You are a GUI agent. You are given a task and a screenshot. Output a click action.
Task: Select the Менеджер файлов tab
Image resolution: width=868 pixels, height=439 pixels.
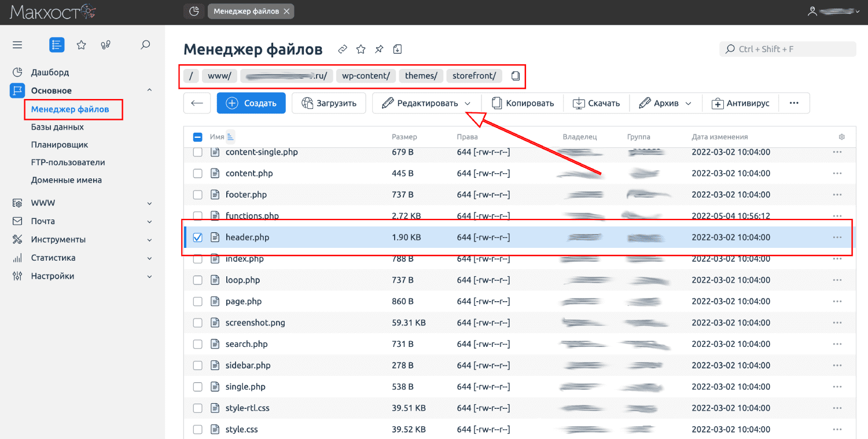pos(245,11)
